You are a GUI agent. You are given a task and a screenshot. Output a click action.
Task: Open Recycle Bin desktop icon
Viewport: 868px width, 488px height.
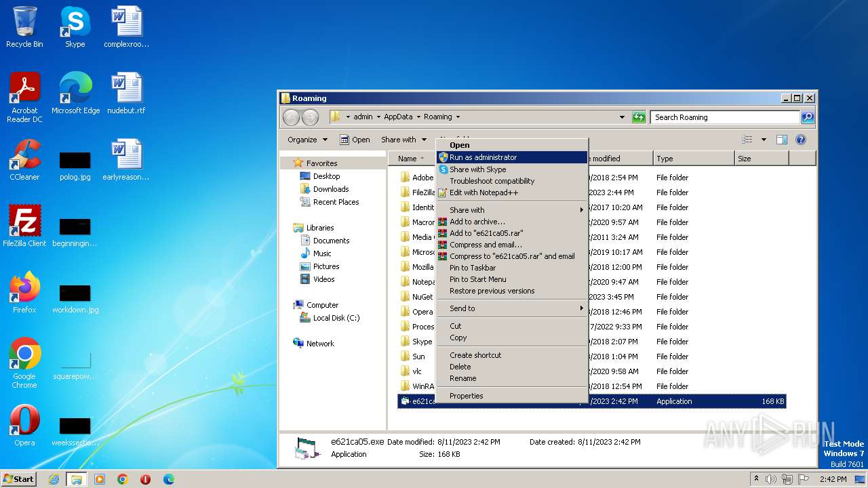click(x=24, y=27)
